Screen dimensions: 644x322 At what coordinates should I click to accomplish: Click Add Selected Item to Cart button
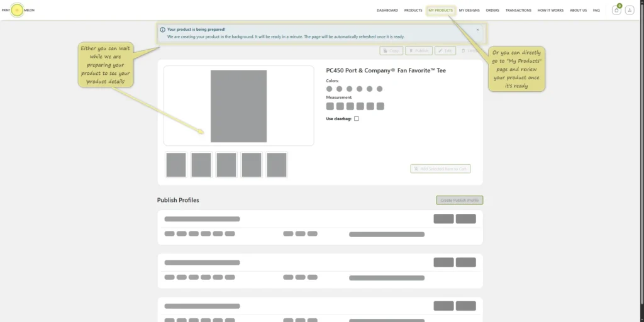(x=440, y=169)
